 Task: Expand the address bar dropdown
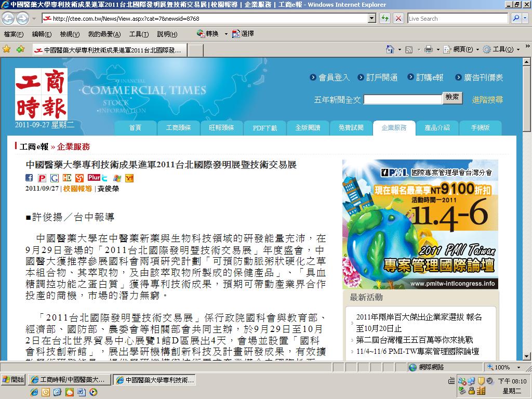372,18
